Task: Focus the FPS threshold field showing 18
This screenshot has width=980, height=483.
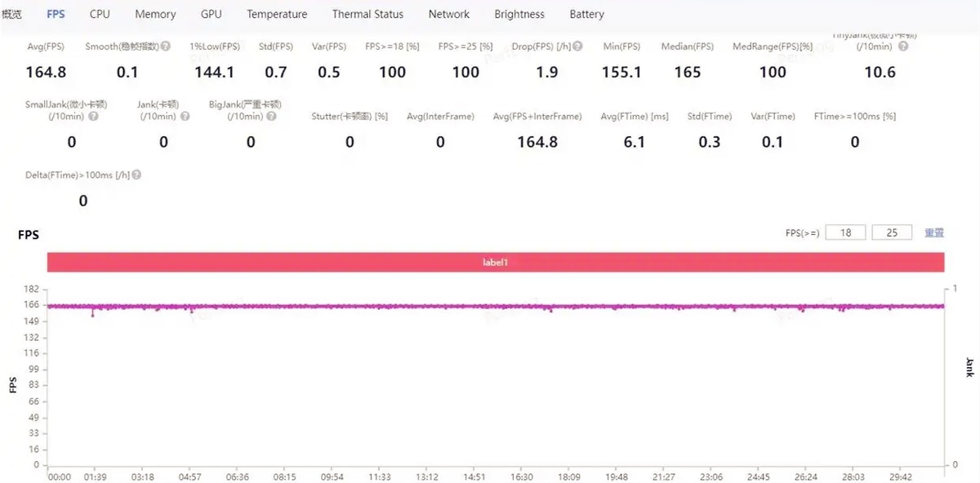Action: pyautogui.click(x=845, y=233)
